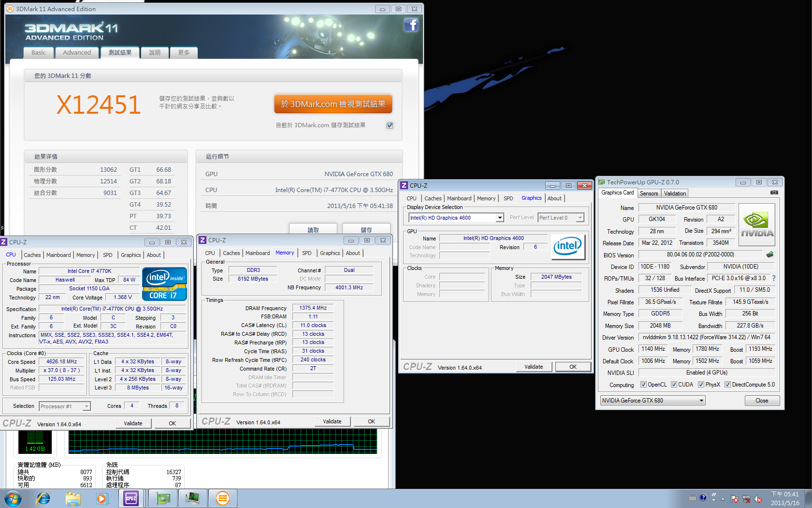The width and height of the screenshot is (812, 508).
Task: Click Show Desktop strip at taskbar end
Action: 808,498
